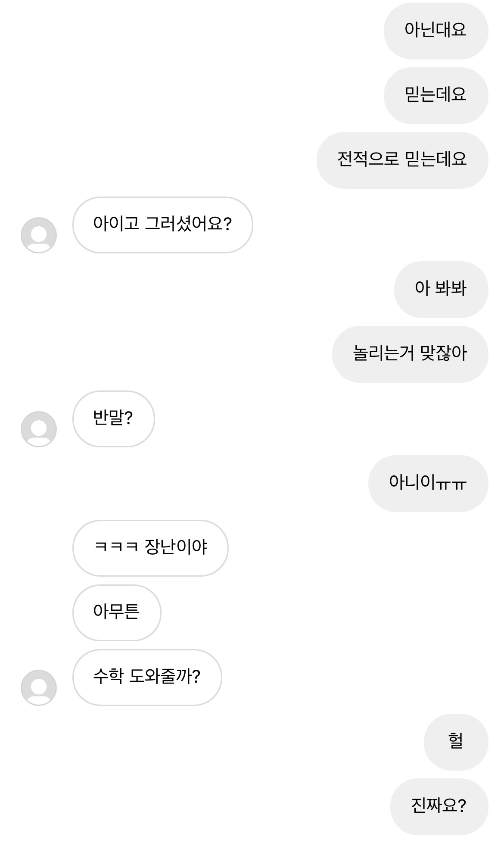Viewport: 504px width, 843px height.
Task: Open profile picture next to 반말? message
Action: click(x=39, y=429)
